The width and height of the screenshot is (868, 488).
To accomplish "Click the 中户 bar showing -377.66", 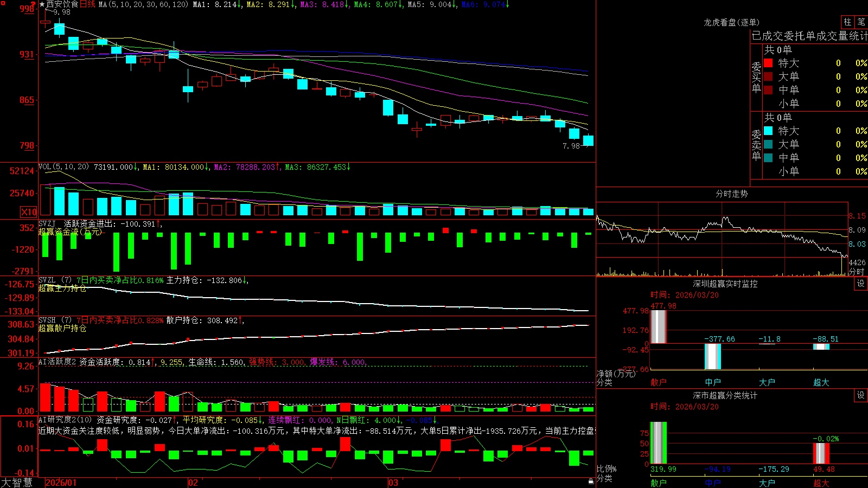I will (x=713, y=356).
